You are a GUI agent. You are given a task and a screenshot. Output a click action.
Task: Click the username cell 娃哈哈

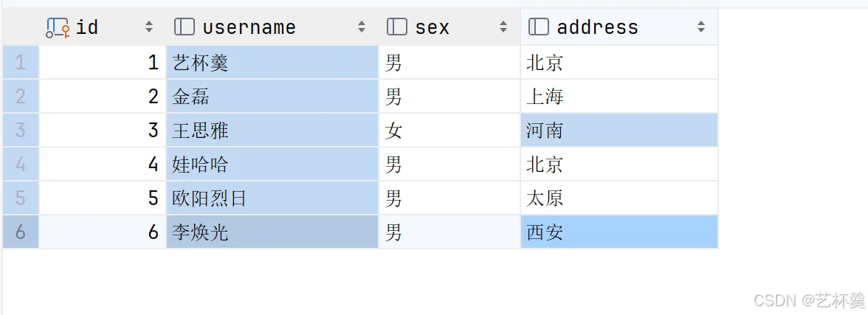point(272,165)
